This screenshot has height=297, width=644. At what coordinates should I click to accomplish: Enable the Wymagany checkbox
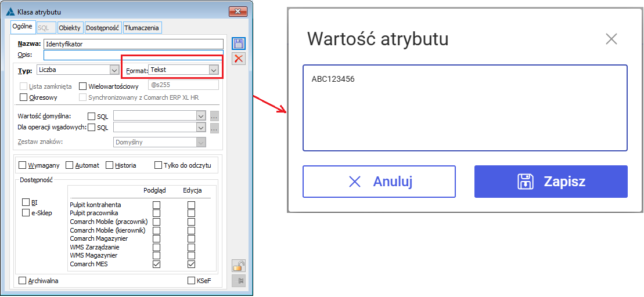coord(23,165)
